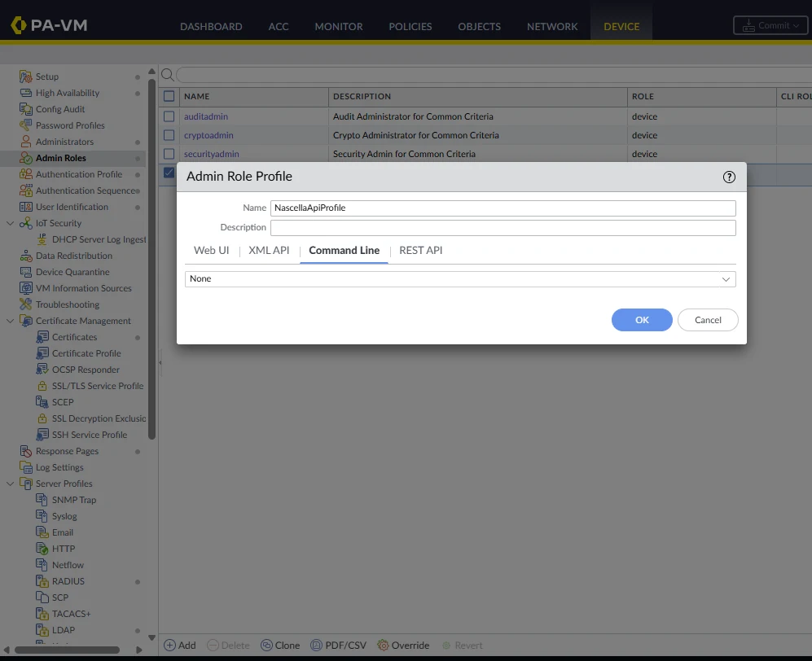
Task: Toggle the select-all checkbox in table header
Action: coord(169,96)
